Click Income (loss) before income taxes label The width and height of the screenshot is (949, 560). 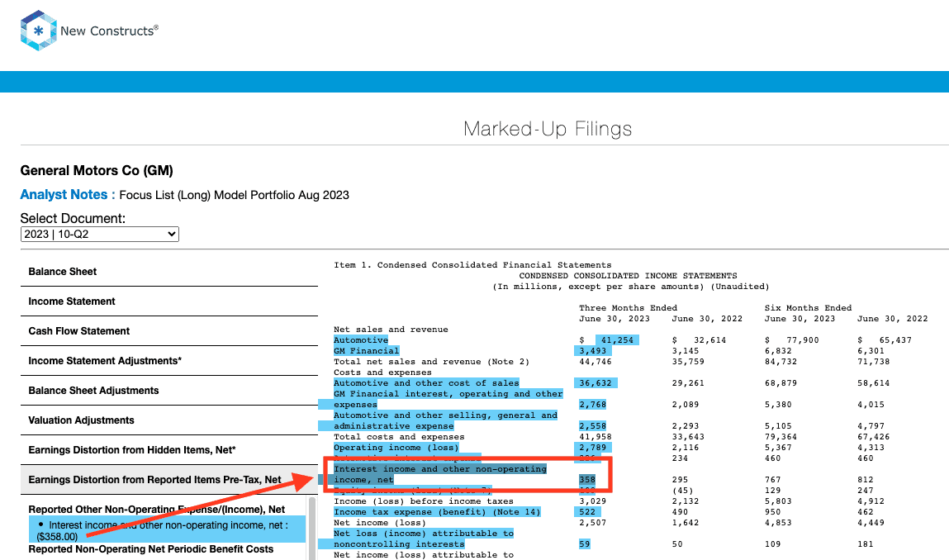(424, 501)
